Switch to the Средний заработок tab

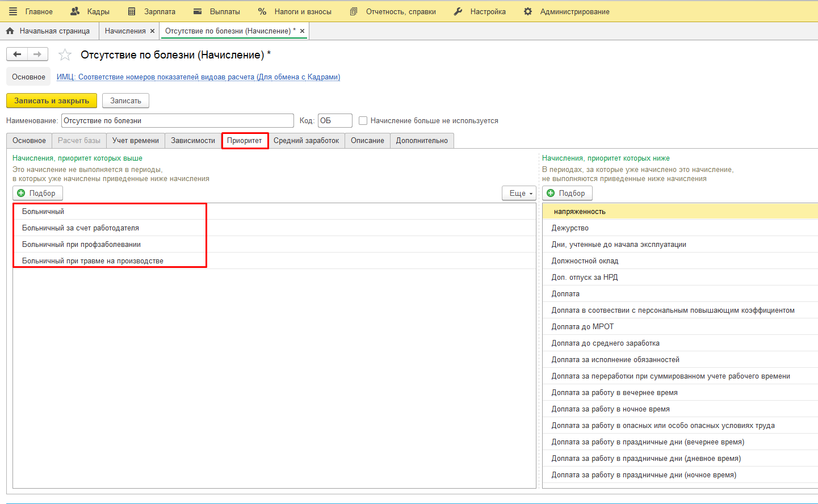point(306,141)
